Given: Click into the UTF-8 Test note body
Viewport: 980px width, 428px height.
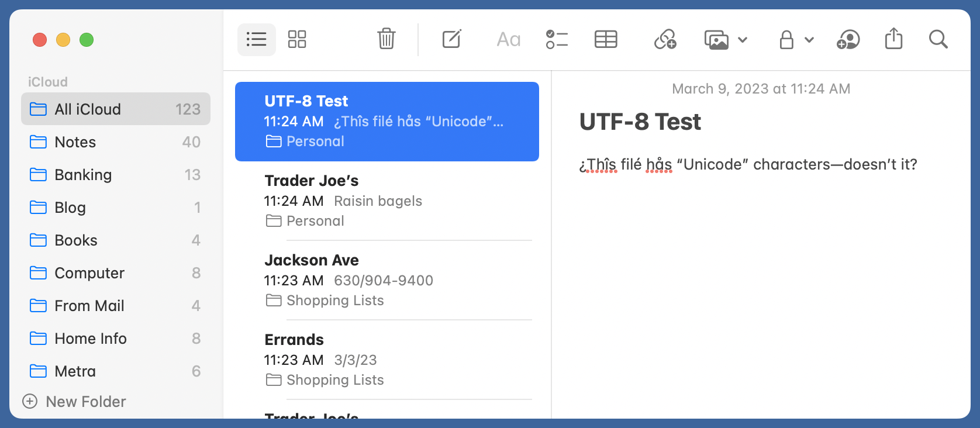Looking at the screenshot, I should point(748,165).
